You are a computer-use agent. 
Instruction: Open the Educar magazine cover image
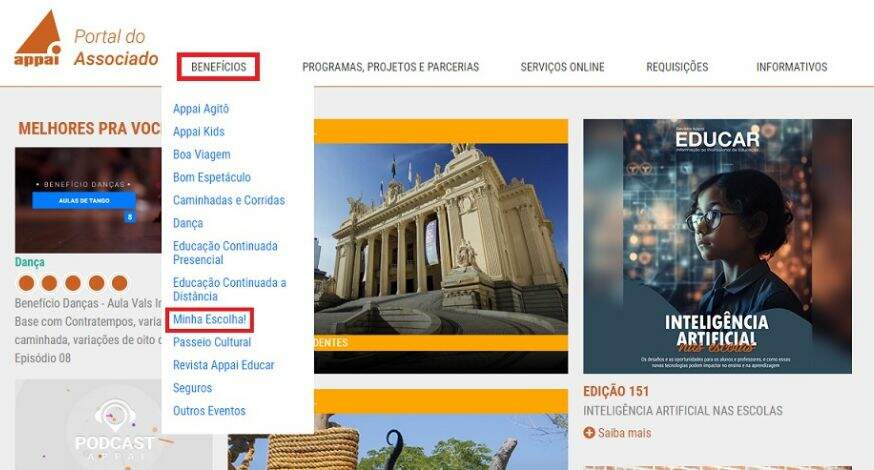coord(717,246)
